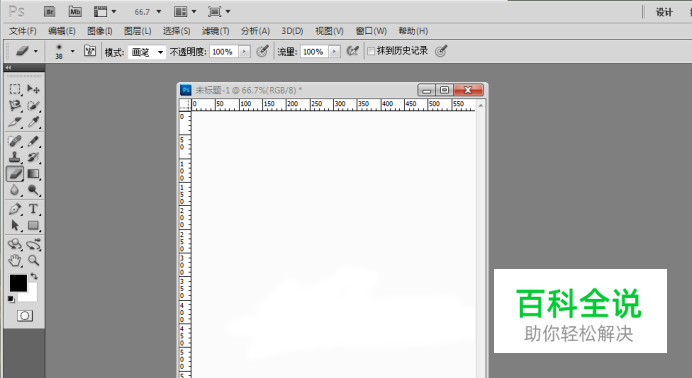Select the 3D Orbit camera tool
The height and width of the screenshot is (378, 692).
[33, 244]
